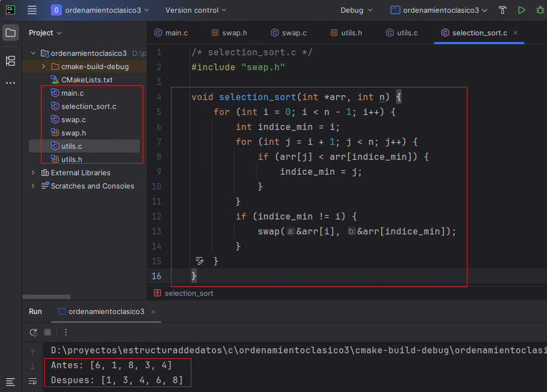The image size is (547, 392).
Task: Toggle soft-wrap in the Run console
Action: (x=33, y=381)
